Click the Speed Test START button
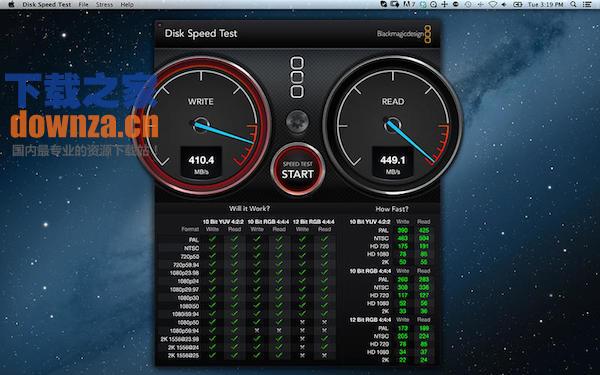 point(298,170)
